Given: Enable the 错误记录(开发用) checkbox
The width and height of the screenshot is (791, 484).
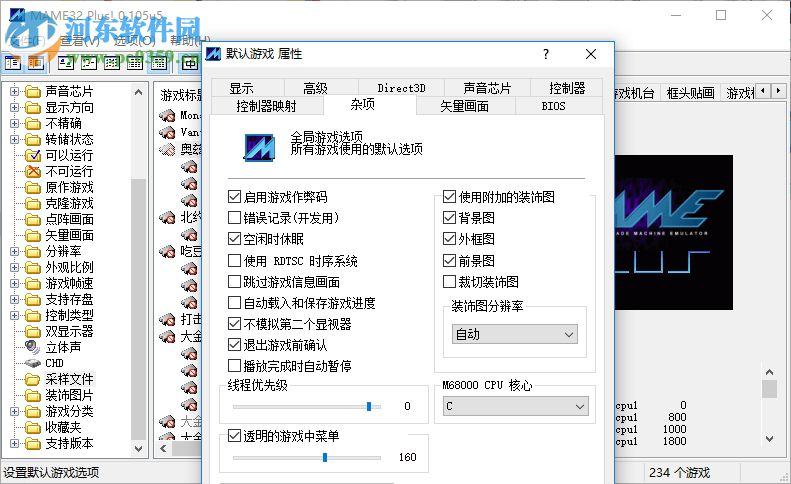Looking at the screenshot, I should point(234,218).
